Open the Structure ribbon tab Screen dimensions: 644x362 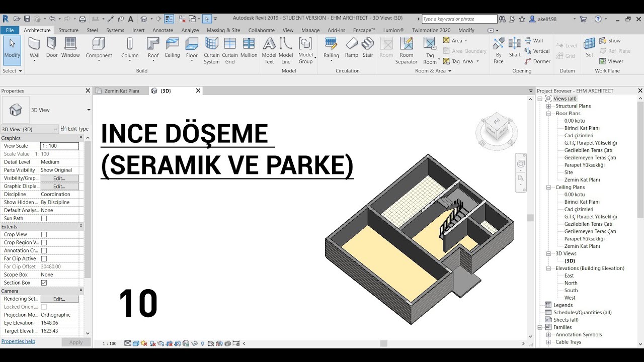(68, 30)
